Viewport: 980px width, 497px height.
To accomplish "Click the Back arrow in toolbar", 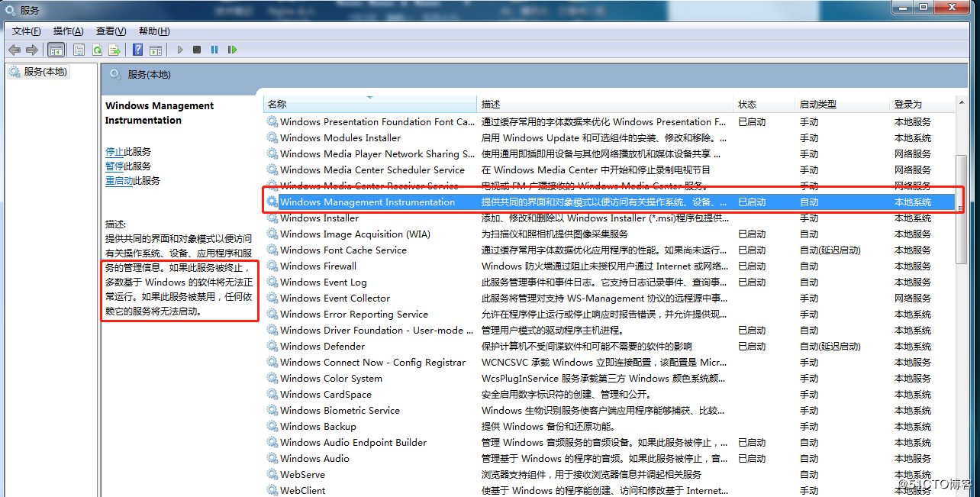I will 15,50.
